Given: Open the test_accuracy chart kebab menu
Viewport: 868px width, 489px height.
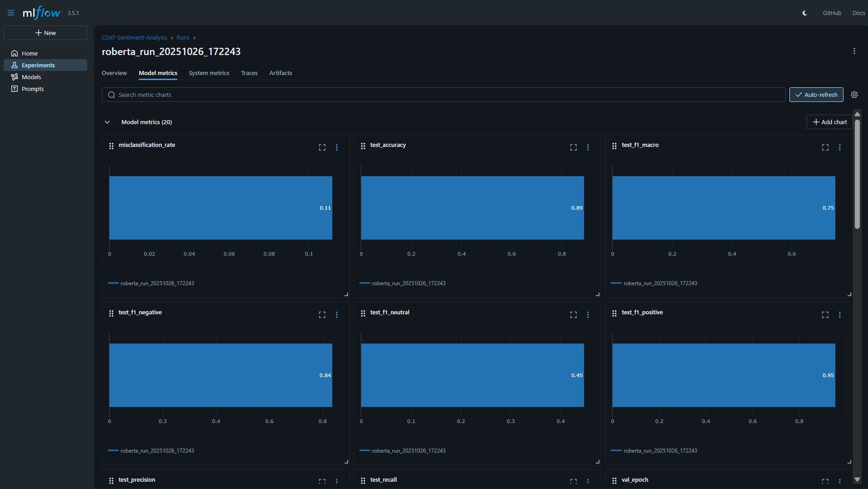Looking at the screenshot, I should 588,147.
